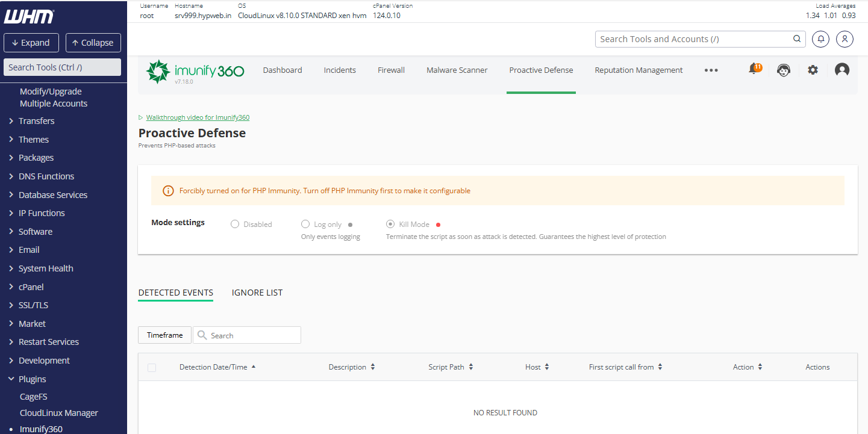Click the events Search input field

pyautogui.click(x=250, y=335)
